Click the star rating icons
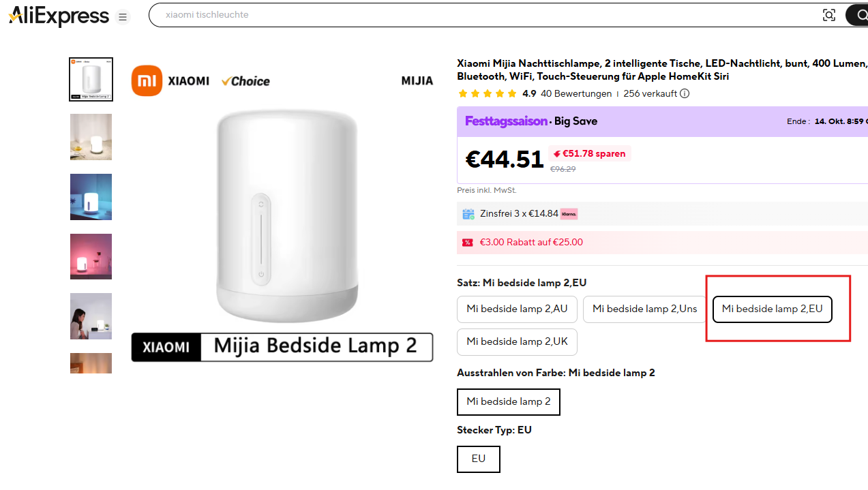The image size is (868, 490). pos(487,94)
